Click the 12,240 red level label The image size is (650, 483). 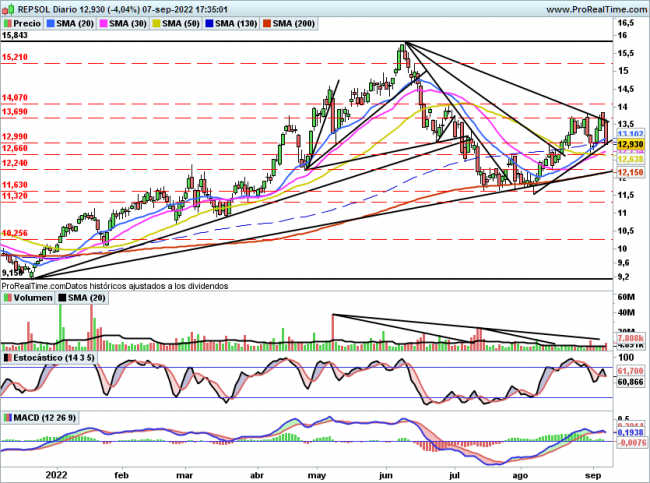click(15, 163)
